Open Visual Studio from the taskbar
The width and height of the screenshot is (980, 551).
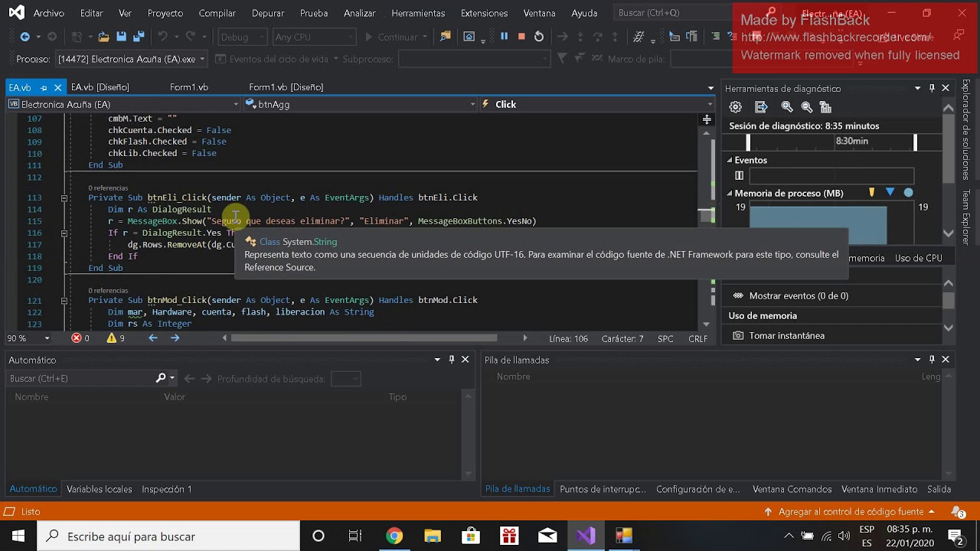pyautogui.click(x=586, y=536)
